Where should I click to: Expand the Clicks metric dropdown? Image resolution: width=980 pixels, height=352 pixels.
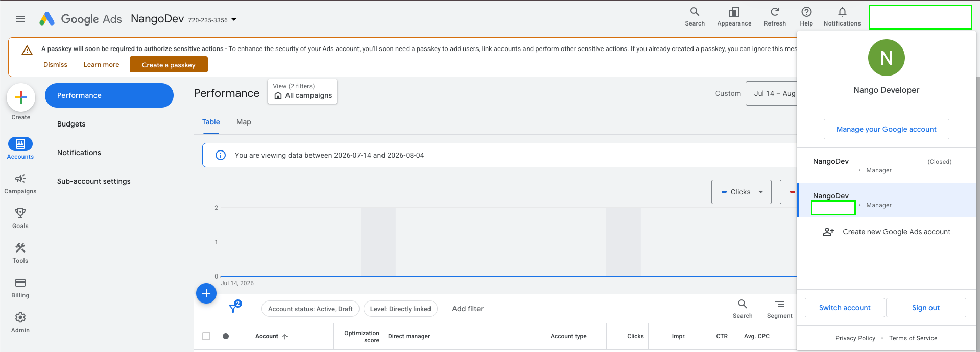(741, 192)
